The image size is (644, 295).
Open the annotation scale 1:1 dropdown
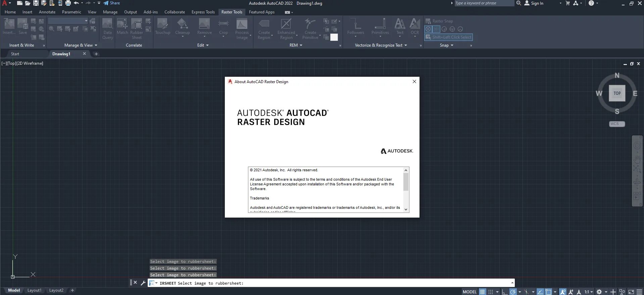[x=589, y=292]
